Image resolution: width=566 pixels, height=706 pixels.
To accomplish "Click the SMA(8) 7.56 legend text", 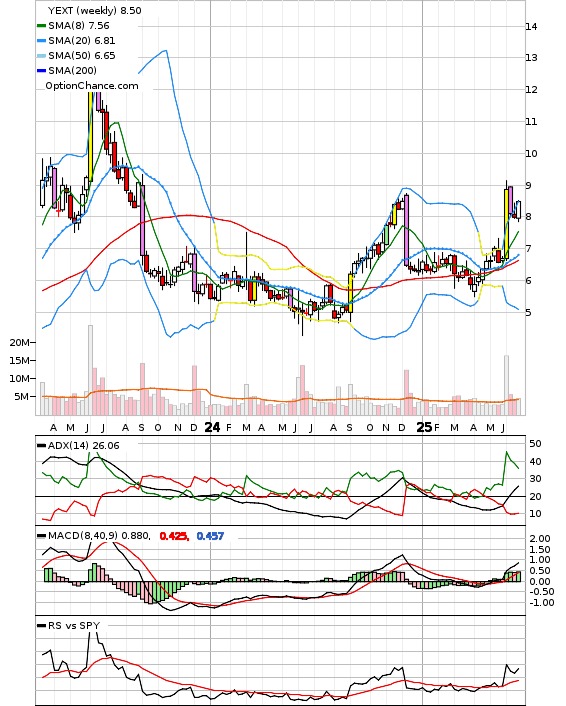I will [x=79, y=26].
